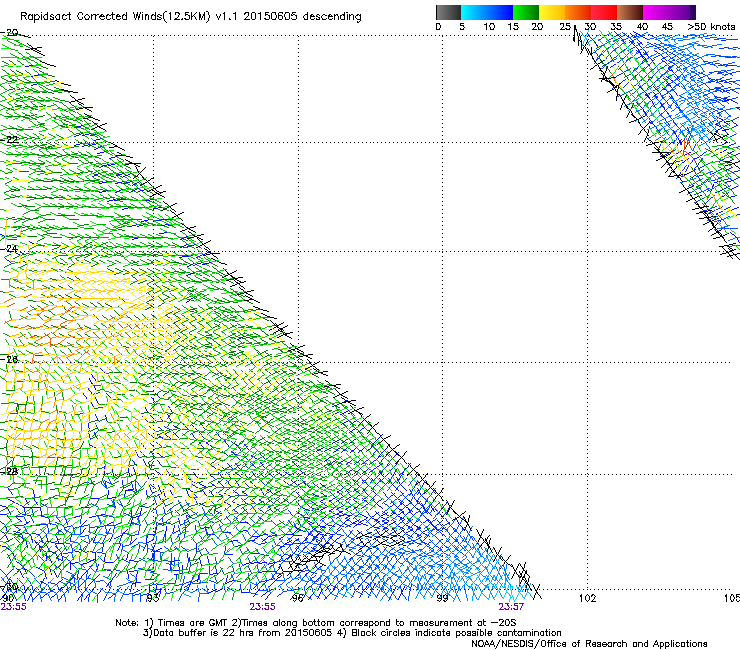Click the red 30-35 knots legend color

point(604,12)
